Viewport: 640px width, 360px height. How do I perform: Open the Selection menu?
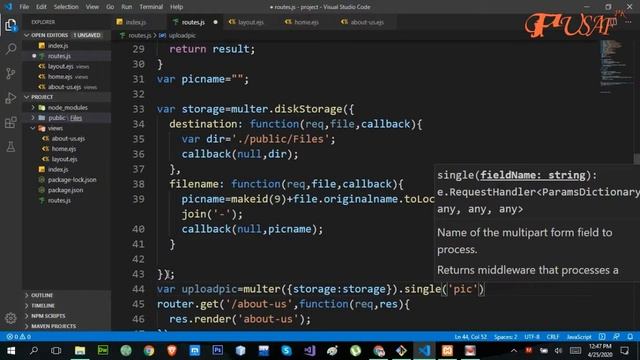[66, 7]
